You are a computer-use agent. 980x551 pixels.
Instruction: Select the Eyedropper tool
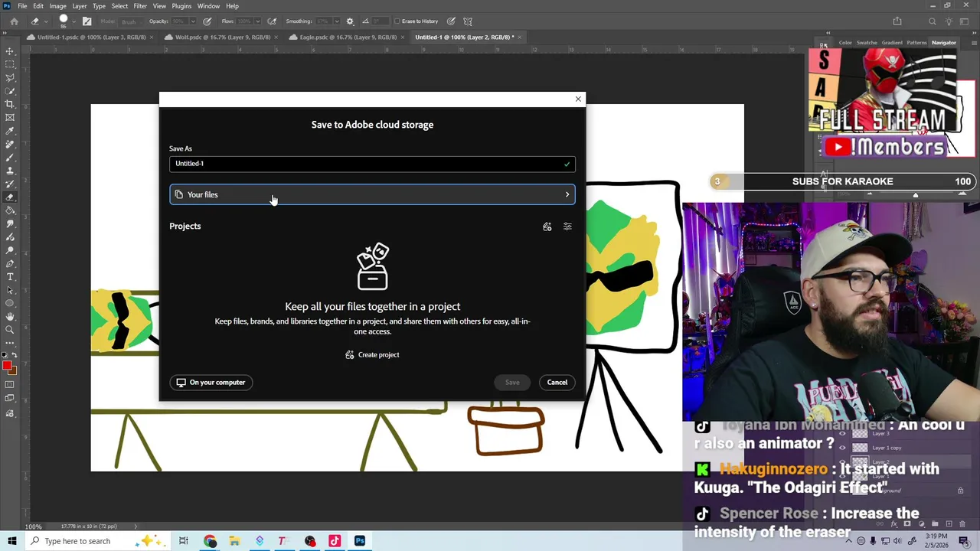(10, 131)
